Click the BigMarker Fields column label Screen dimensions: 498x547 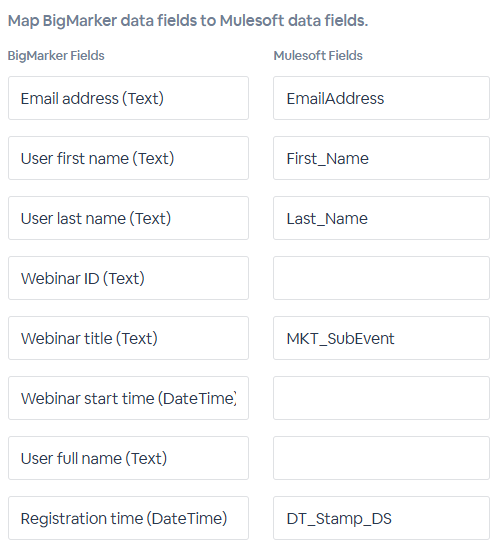pyautogui.click(x=56, y=56)
